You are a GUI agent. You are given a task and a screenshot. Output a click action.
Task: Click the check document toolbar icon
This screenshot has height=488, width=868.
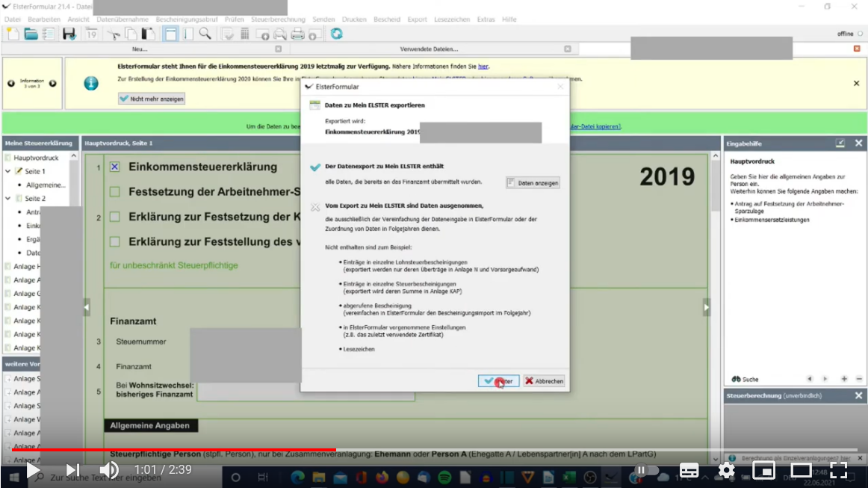(x=228, y=34)
